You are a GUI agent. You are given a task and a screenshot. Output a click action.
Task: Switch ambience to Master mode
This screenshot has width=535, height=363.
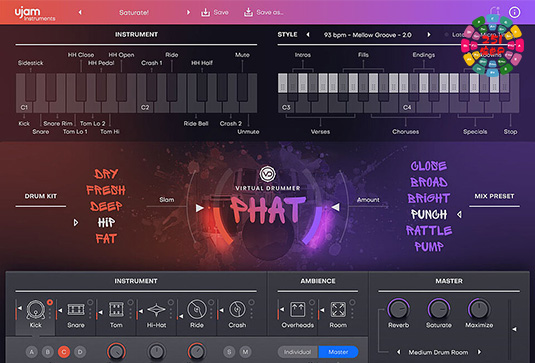(338, 352)
